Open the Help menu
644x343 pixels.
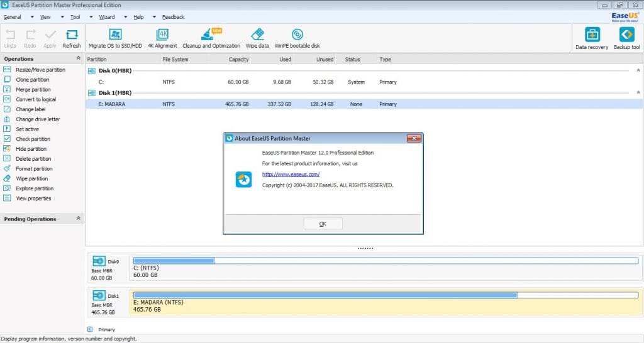138,17
